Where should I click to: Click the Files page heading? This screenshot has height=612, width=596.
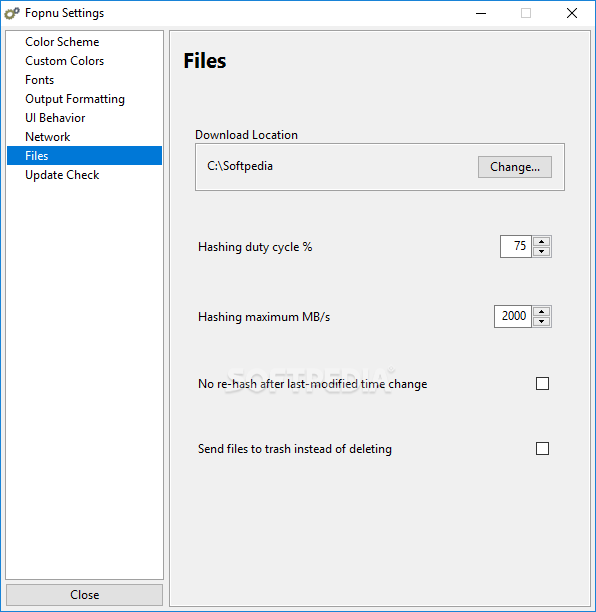205,61
